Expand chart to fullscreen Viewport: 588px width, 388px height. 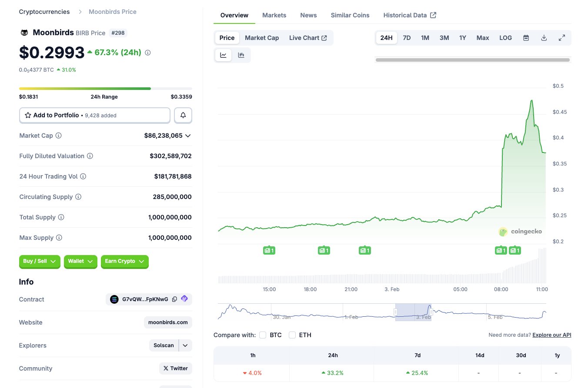pyautogui.click(x=561, y=38)
